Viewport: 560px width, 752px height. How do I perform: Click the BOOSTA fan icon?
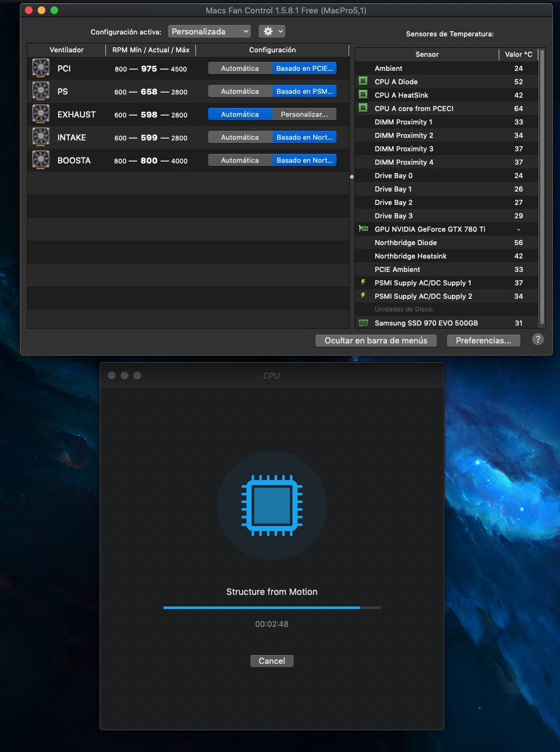pos(41,160)
